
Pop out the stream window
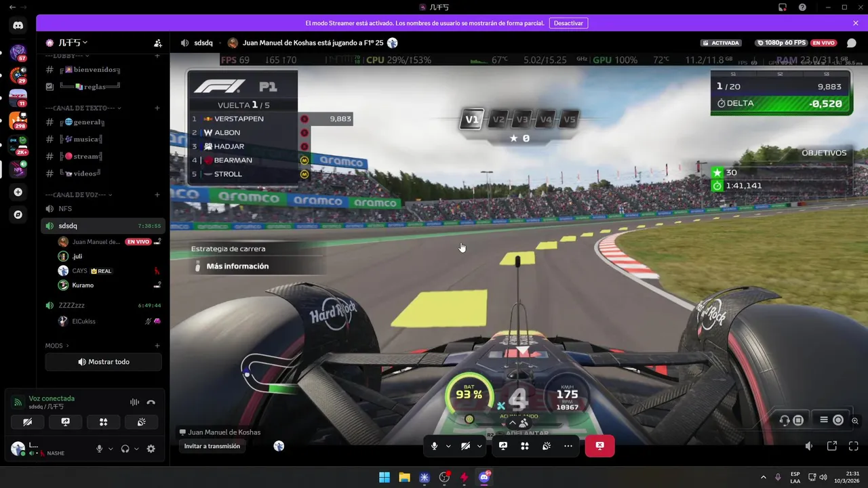coord(832,446)
